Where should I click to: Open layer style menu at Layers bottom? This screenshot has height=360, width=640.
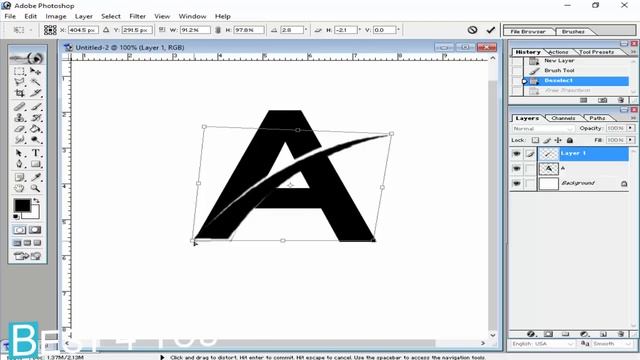click(531, 334)
